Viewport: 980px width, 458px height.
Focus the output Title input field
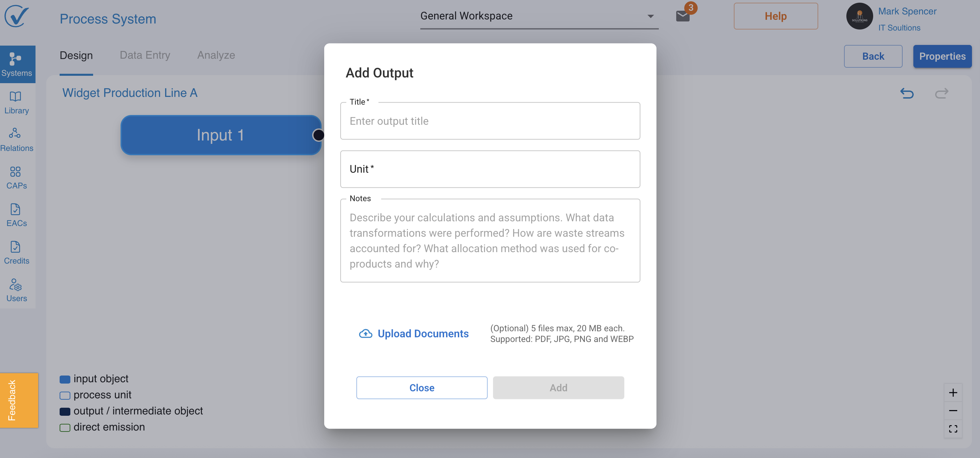point(490,121)
